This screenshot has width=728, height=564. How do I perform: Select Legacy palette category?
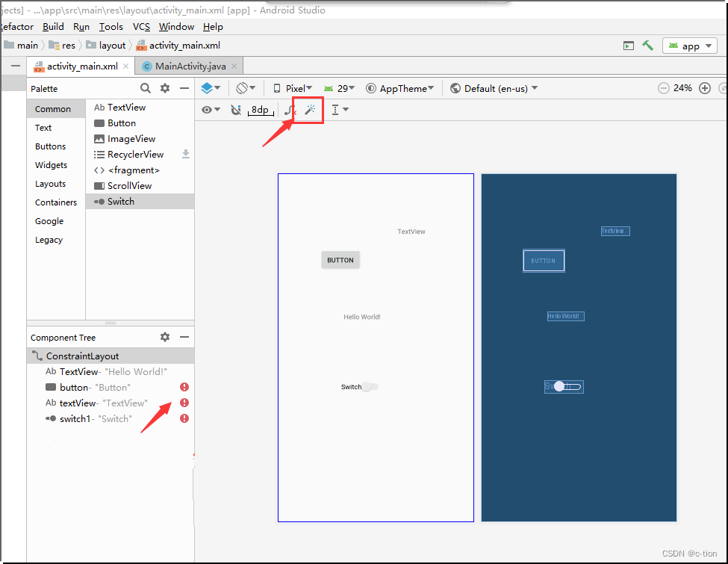tap(56, 240)
